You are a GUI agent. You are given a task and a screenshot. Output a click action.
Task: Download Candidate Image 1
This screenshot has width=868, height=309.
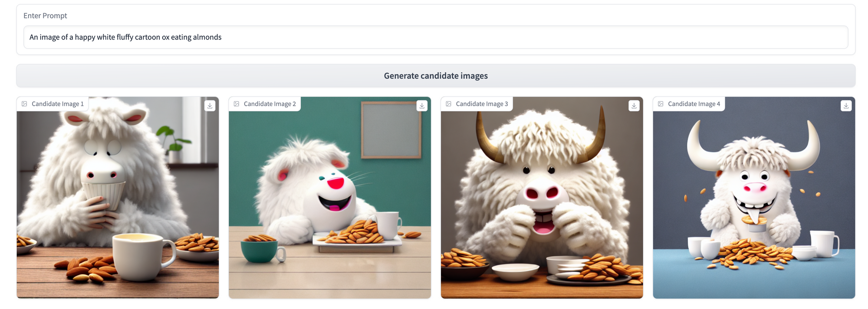coord(210,105)
